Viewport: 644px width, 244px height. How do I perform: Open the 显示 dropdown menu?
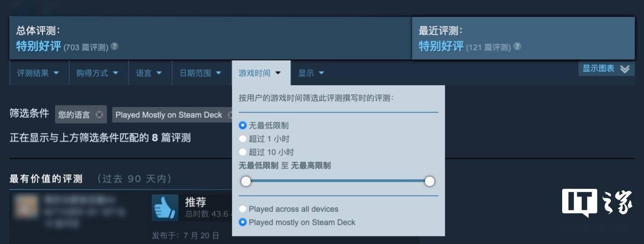point(311,73)
